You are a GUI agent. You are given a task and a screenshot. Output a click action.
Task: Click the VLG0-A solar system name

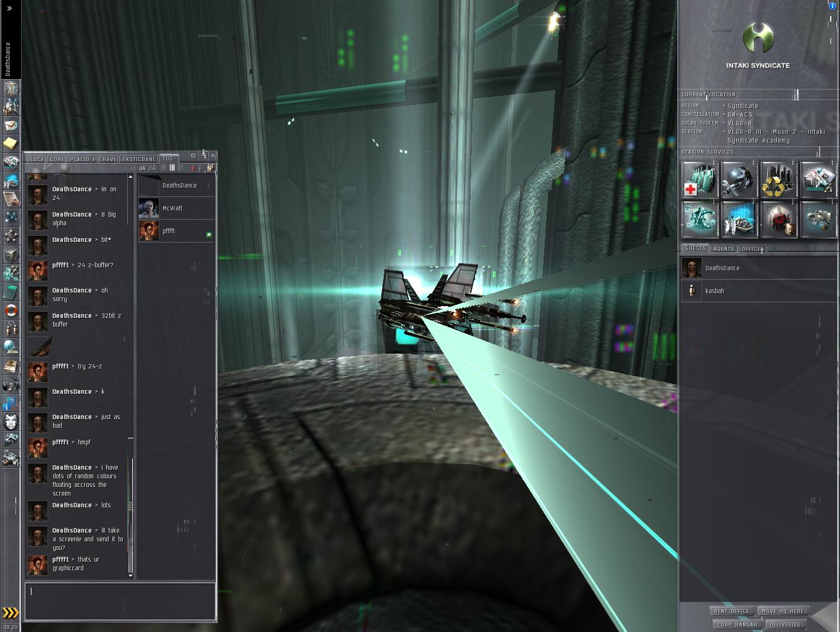coord(739,123)
